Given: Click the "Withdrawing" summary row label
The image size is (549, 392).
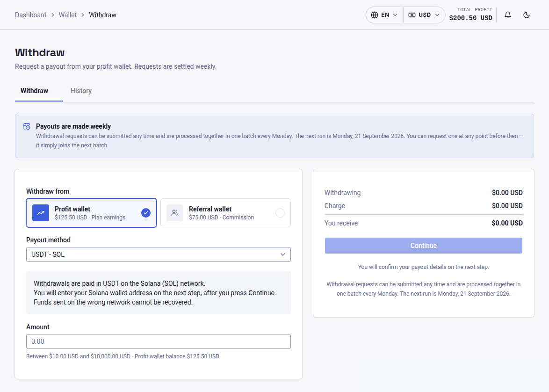Looking at the screenshot, I should 342,193.
